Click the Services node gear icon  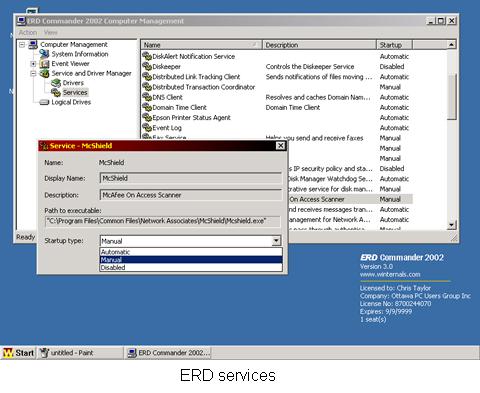55,92
